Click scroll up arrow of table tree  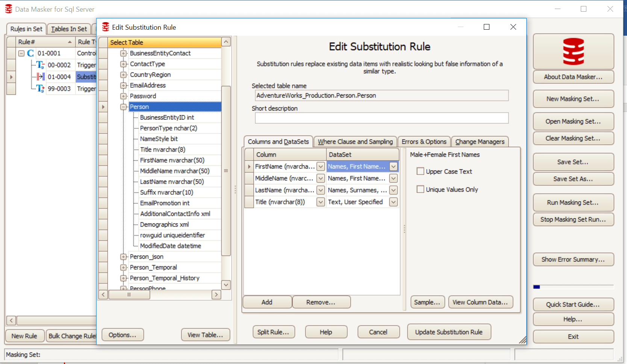tap(226, 42)
